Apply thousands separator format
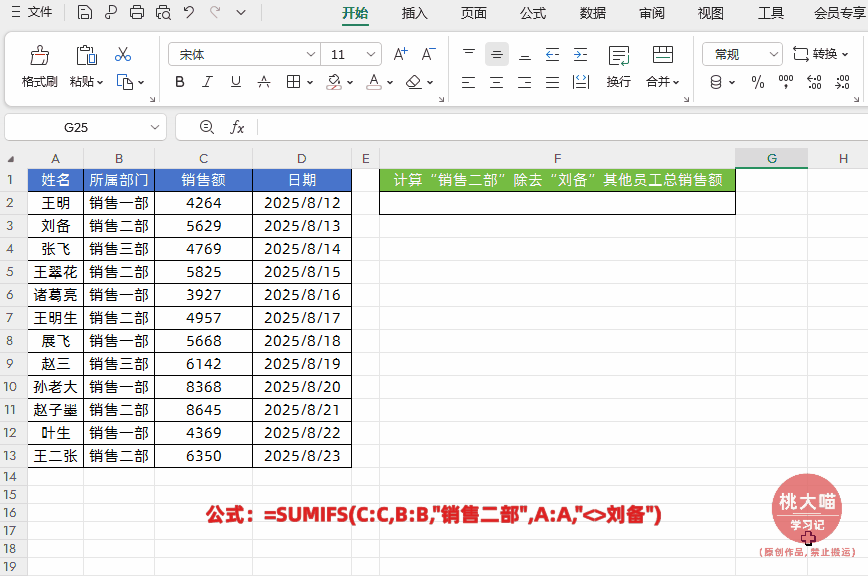The width and height of the screenshot is (868, 576). [x=786, y=82]
